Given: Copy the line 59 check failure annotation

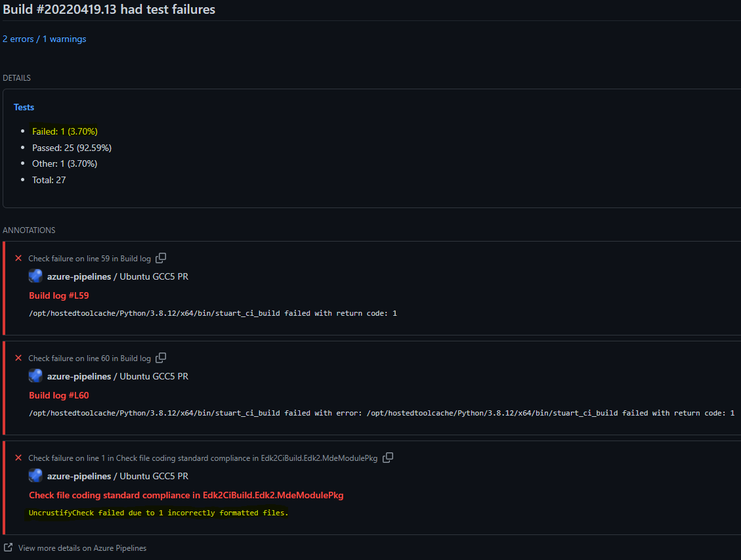Looking at the screenshot, I should click(x=161, y=258).
